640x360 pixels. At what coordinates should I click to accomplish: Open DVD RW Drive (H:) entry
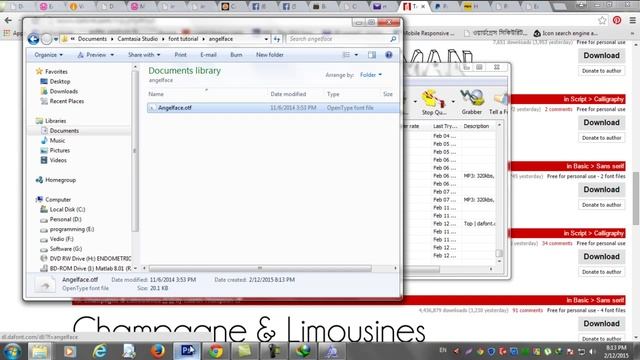coord(90,258)
